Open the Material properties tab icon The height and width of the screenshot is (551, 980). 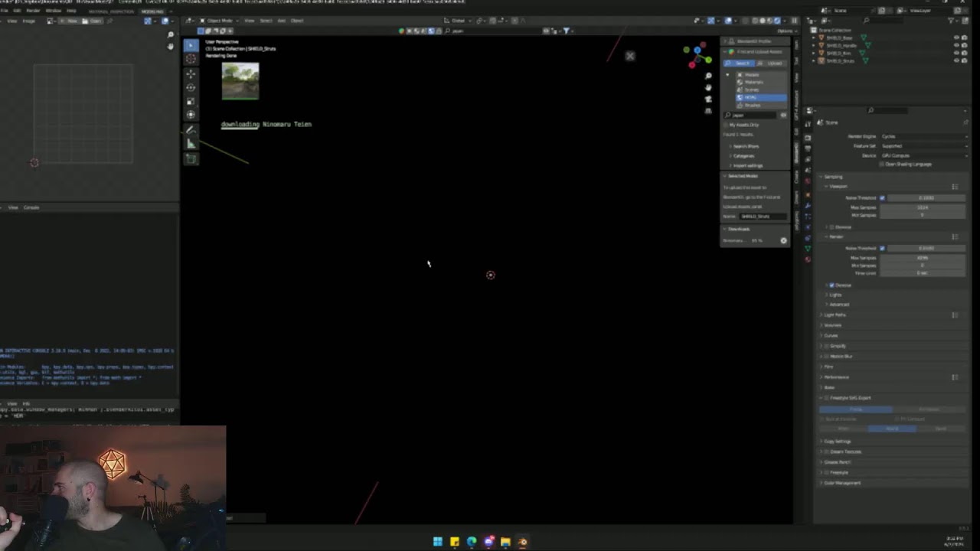pyautogui.click(x=808, y=259)
